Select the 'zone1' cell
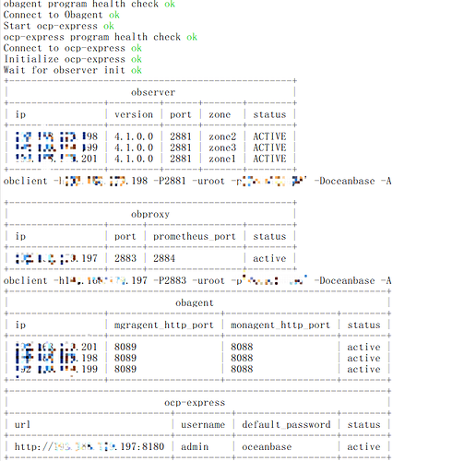This screenshot has width=476, height=461. click(x=222, y=159)
